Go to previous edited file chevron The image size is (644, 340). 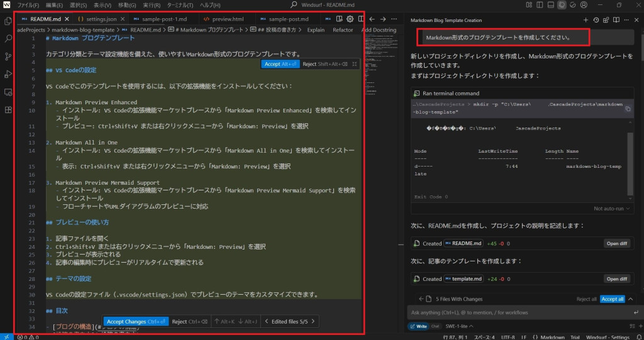[x=266, y=322]
